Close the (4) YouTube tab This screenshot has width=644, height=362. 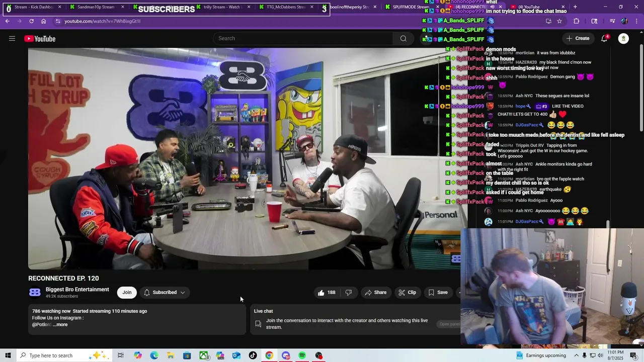563,7
